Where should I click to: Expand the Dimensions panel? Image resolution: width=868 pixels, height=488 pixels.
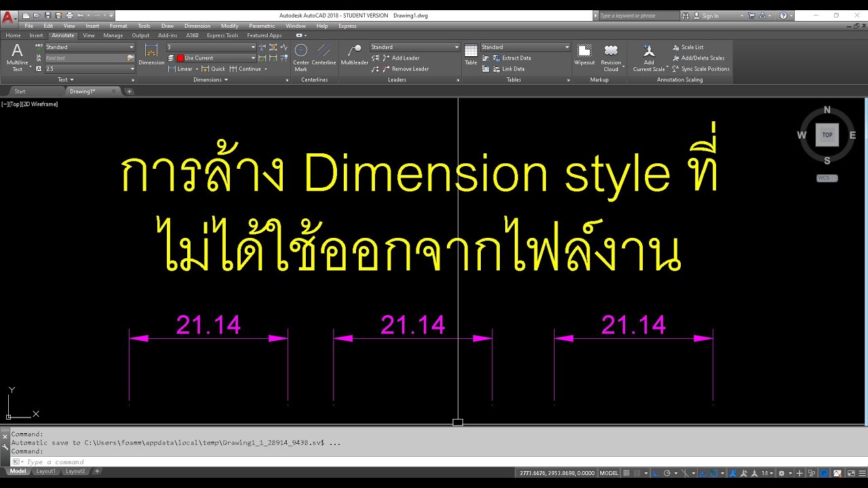coord(210,79)
